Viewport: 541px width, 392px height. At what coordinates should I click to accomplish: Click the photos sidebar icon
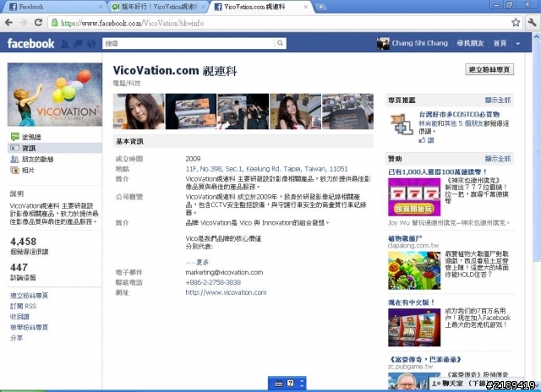point(15,170)
